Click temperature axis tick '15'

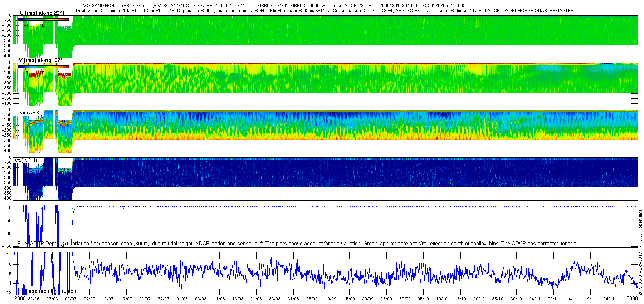[9, 274]
